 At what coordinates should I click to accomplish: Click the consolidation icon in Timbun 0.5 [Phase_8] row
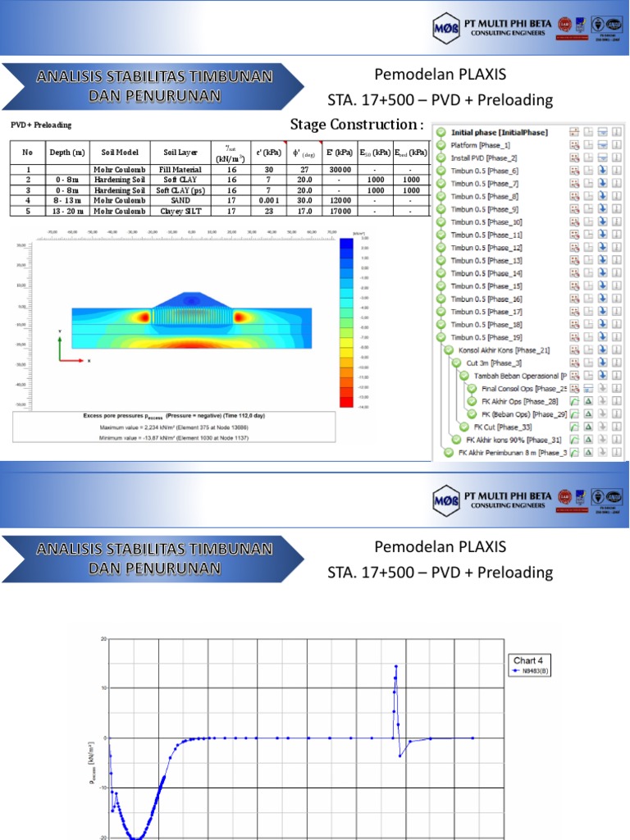(x=574, y=197)
